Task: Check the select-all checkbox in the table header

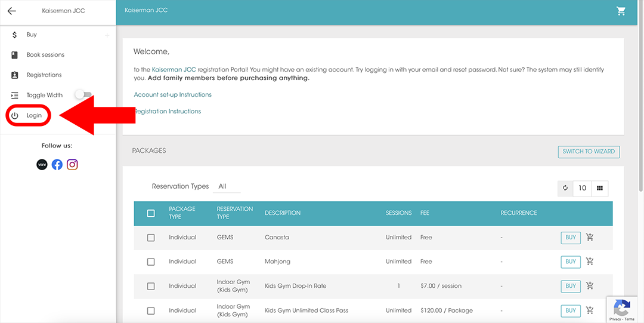Action: [x=151, y=213]
